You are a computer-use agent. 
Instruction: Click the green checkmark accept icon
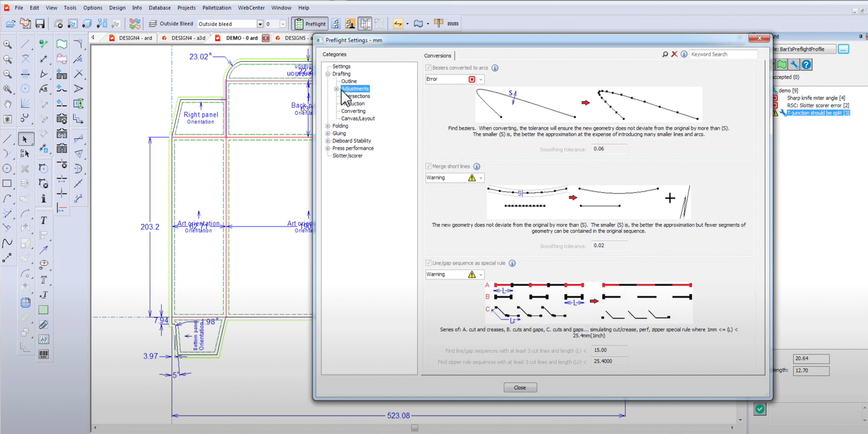pyautogui.click(x=760, y=409)
